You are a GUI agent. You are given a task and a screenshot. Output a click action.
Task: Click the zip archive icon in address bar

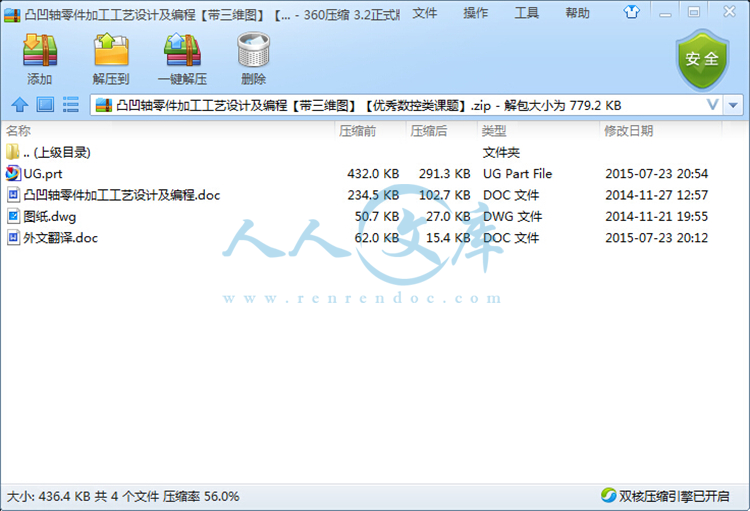click(x=104, y=105)
